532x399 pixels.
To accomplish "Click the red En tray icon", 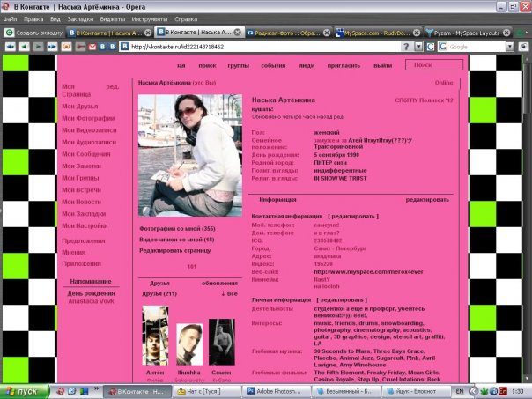I will (503, 391).
